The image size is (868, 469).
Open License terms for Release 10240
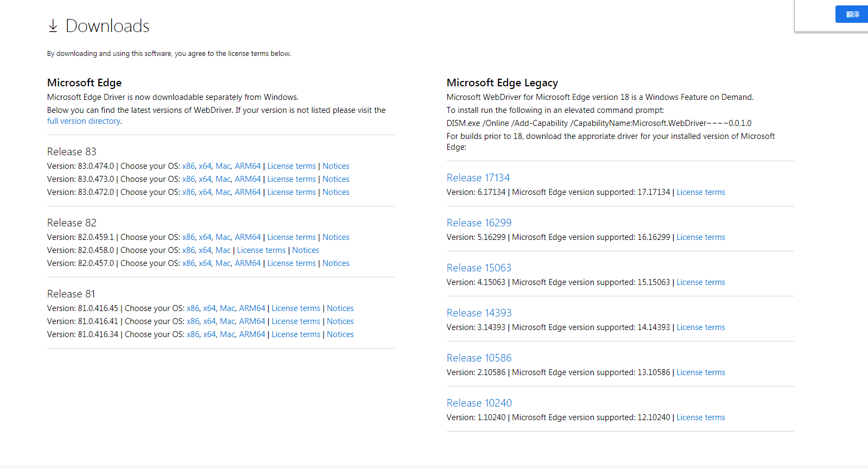(x=701, y=417)
